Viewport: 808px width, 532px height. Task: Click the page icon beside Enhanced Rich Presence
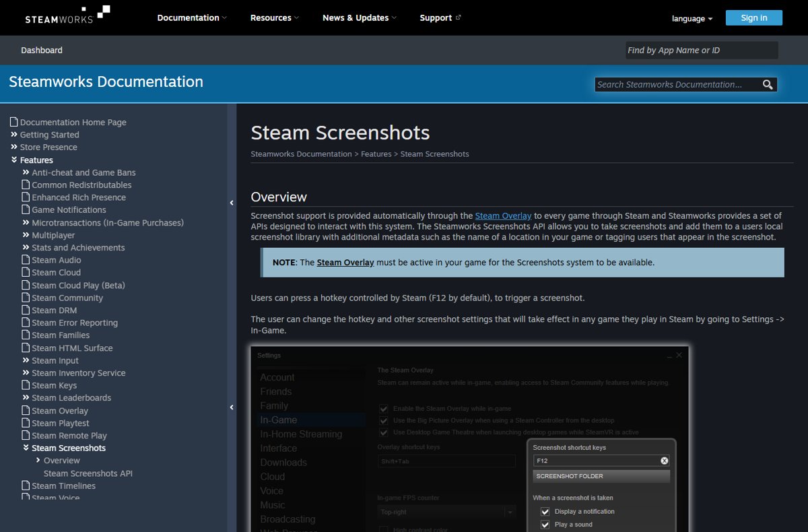coord(26,197)
